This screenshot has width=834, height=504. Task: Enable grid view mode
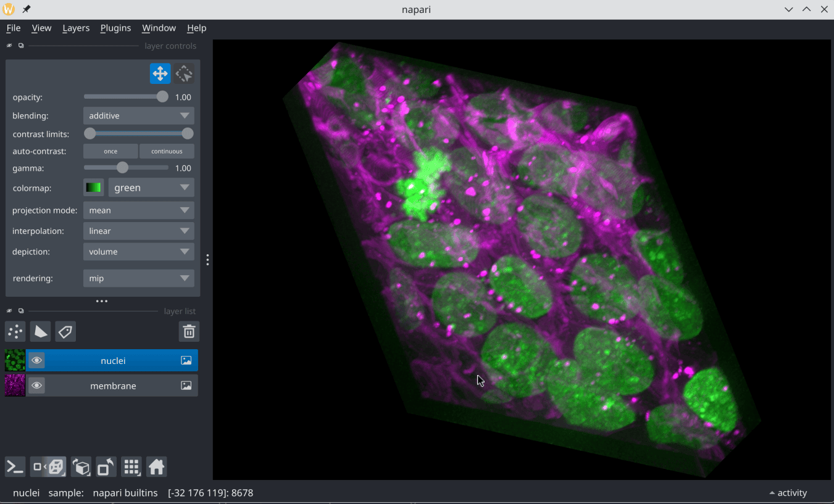[131, 466]
